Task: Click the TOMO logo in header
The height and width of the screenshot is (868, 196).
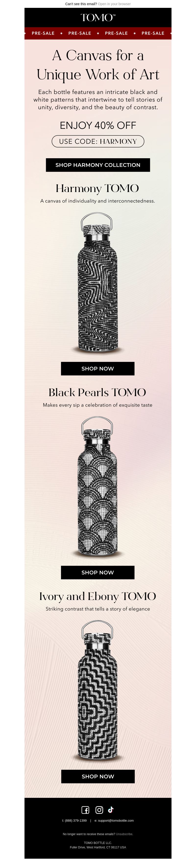Action: (98, 17)
